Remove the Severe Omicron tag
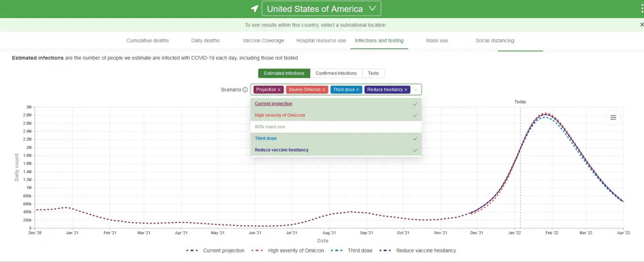This screenshot has height=262, width=644. coord(324,90)
